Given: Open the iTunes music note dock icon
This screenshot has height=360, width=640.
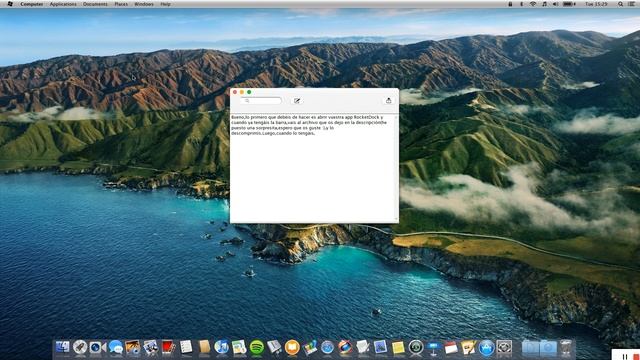Looking at the screenshot, I should click(222, 347).
